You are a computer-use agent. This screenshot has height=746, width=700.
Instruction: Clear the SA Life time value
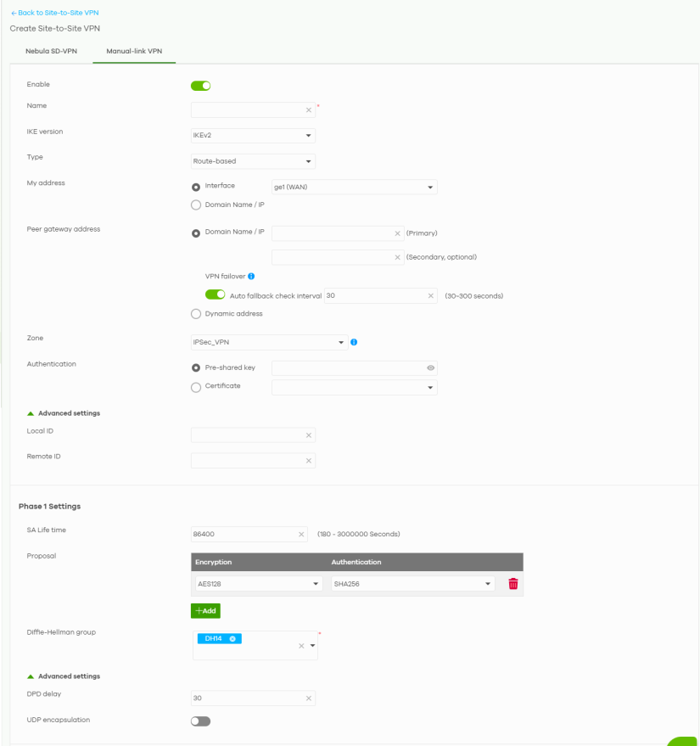301,535
